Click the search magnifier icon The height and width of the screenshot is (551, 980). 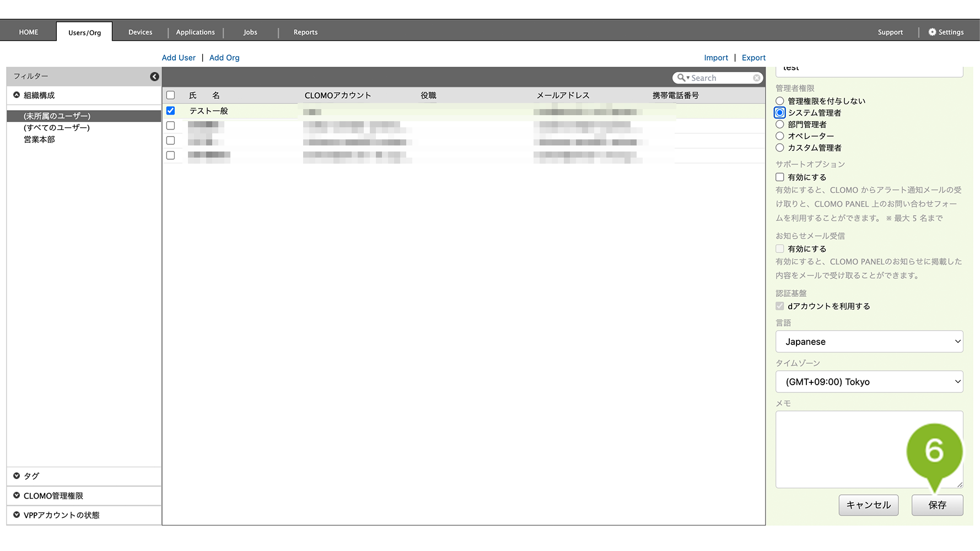pyautogui.click(x=681, y=78)
